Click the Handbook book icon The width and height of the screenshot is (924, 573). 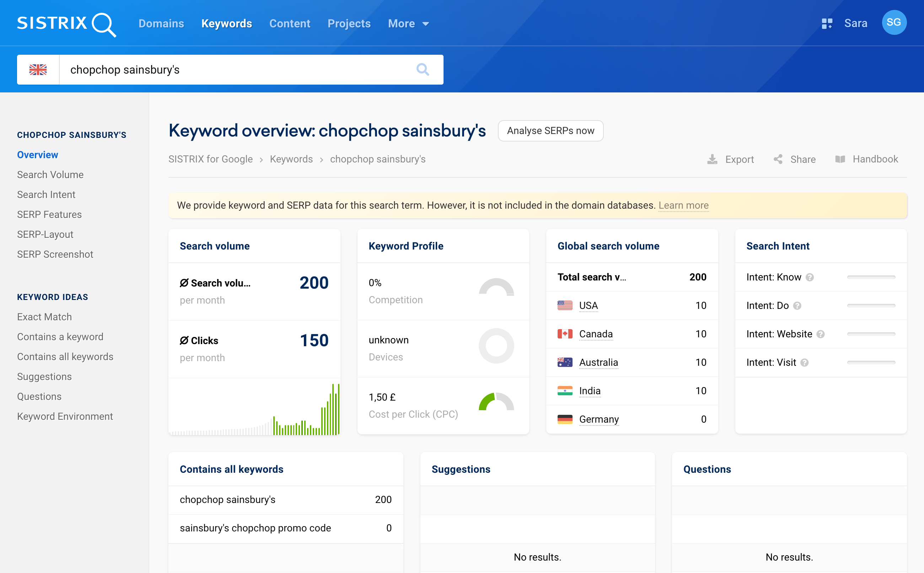coord(840,159)
